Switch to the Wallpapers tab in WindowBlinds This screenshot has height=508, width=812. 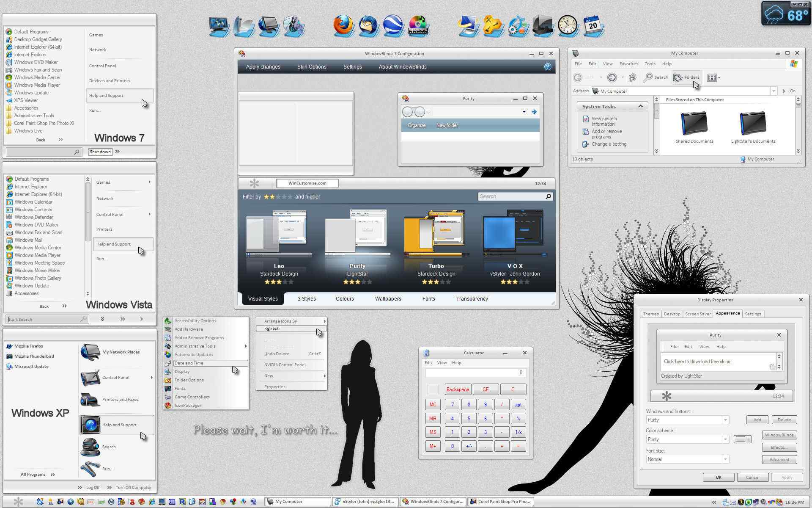coord(388,299)
